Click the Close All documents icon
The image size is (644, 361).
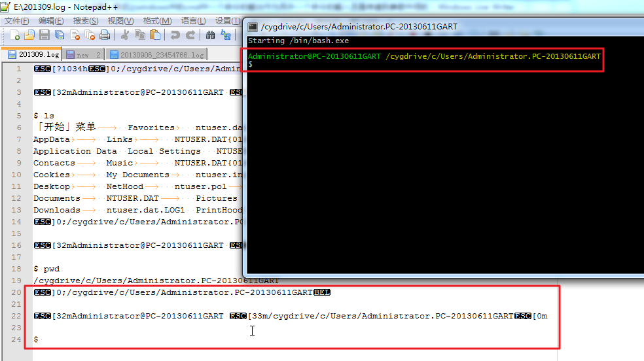click(x=90, y=35)
